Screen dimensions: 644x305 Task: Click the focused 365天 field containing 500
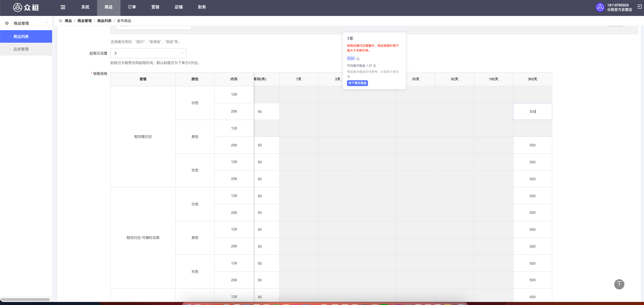(532, 111)
